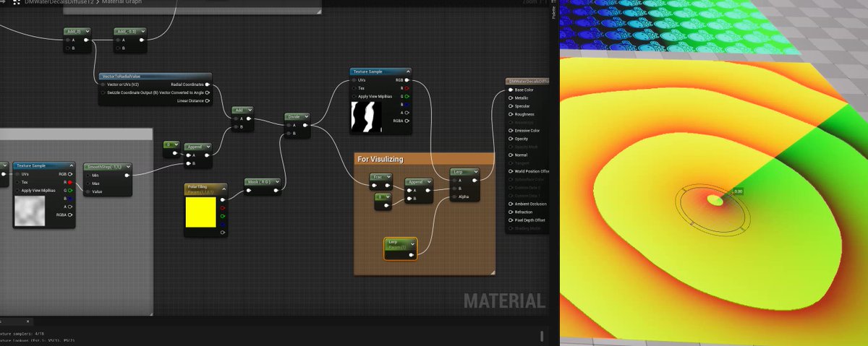Select the For Visulizing comment title
The width and height of the screenshot is (868, 346).
pos(380,158)
